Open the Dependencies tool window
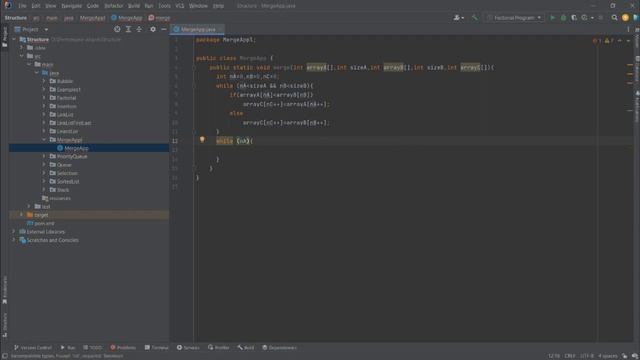Viewport: 640px width, 360px height. click(x=279, y=348)
